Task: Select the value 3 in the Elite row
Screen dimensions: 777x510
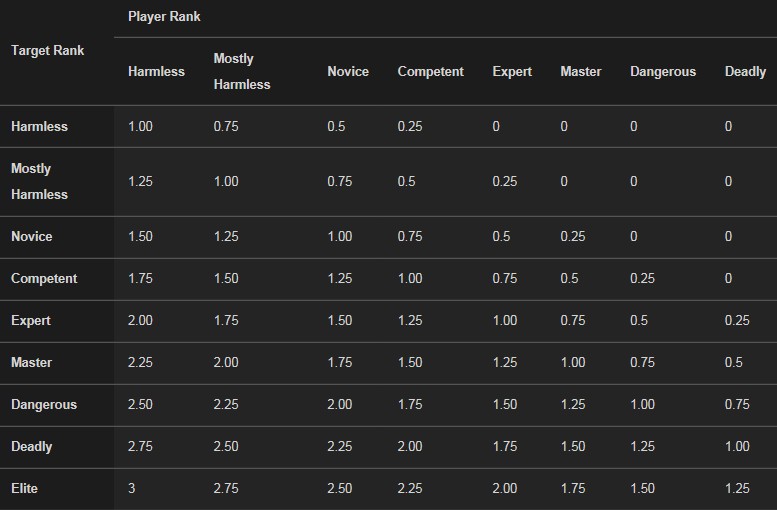Action: [x=131, y=489]
